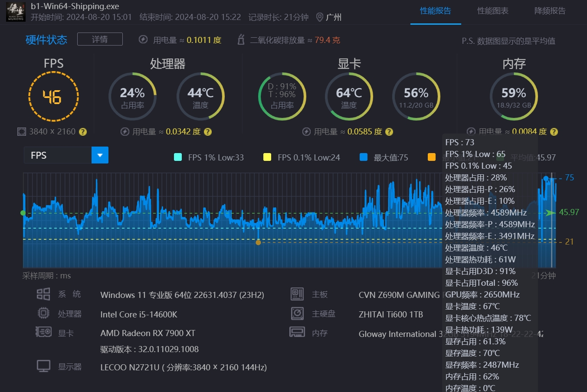587x392 pixels.
Task: Click the yellow FPS 0.1% Low legend swatch
Action: click(267, 157)
